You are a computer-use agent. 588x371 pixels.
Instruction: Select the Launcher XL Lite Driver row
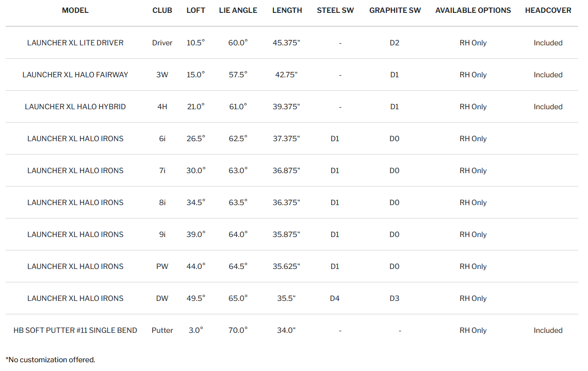pyautogui.click(x=75, y=43)
